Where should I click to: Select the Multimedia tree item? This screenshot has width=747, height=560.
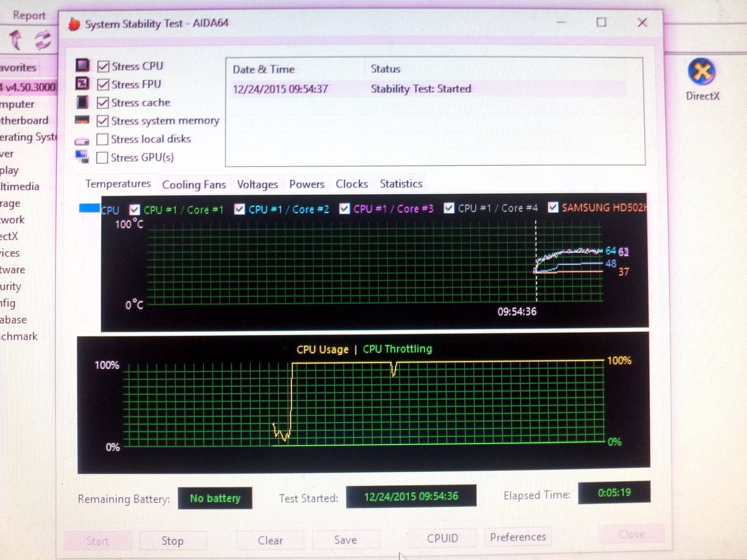coord(20,186)
